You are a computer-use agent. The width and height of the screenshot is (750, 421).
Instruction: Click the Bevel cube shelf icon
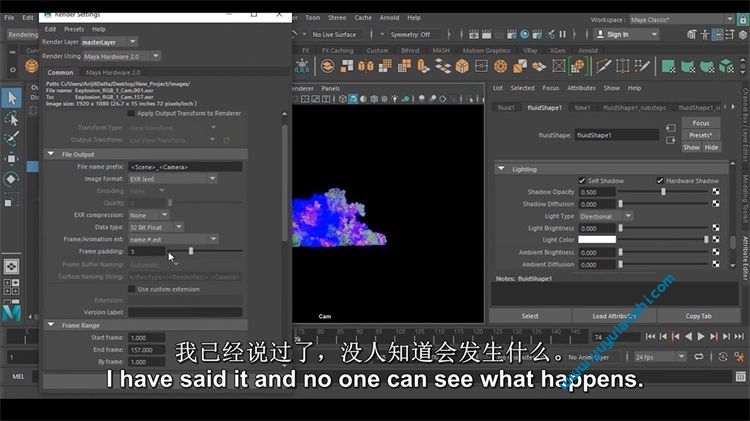[462, 66]
